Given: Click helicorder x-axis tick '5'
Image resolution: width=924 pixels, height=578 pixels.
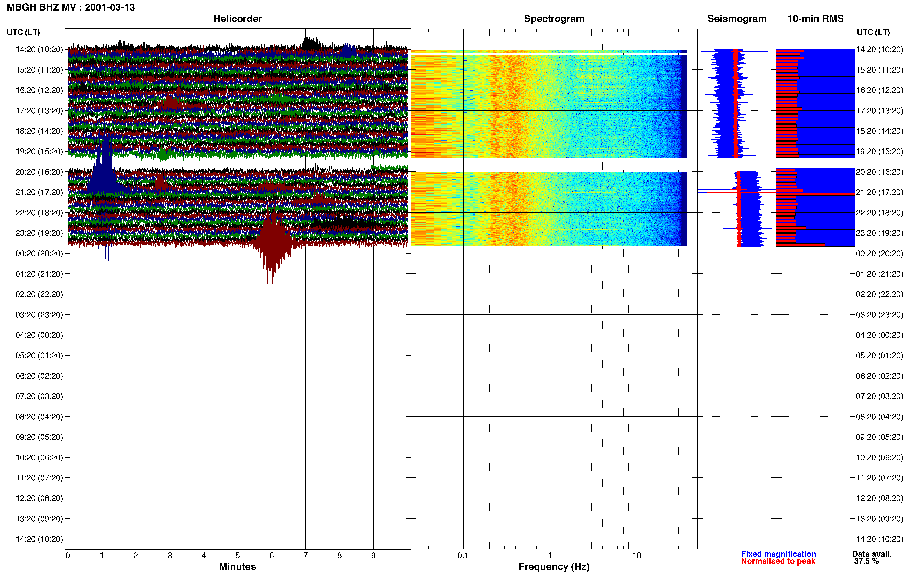Looking at the screenshot, I should (x=238, y=556).
